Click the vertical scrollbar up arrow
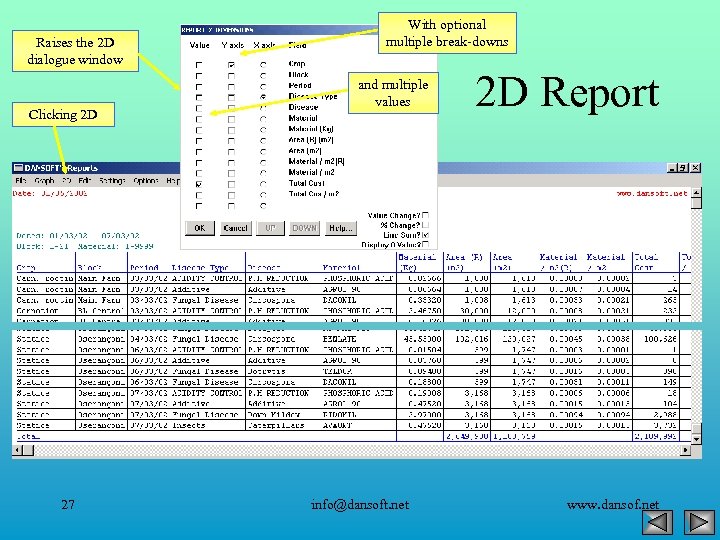Screen dimensions: 720x540 coord(696,193)
